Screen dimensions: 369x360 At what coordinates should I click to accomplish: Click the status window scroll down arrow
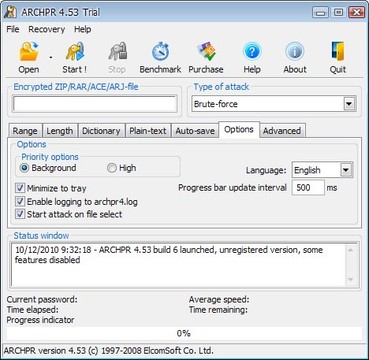point(350,280)
